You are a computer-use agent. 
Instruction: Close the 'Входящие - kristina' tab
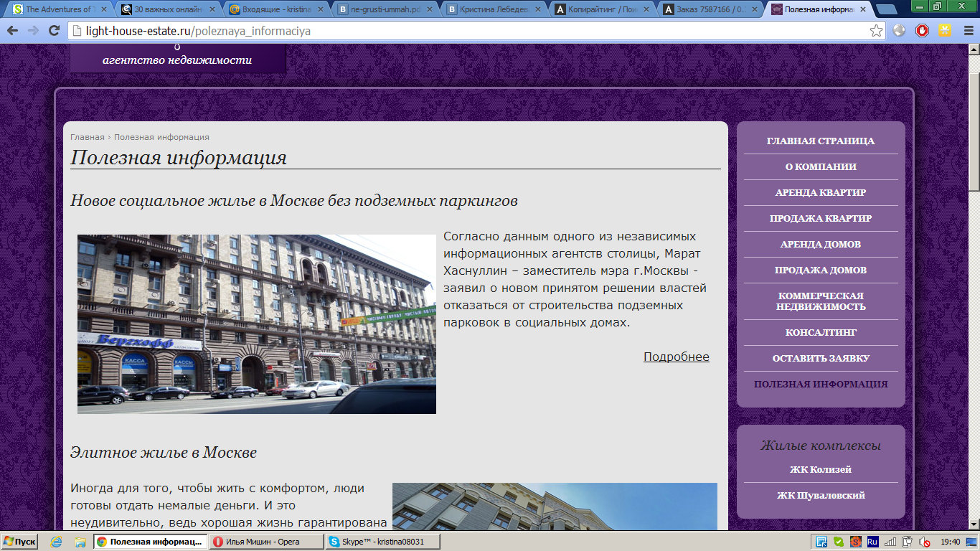click(x=320, y=10)
